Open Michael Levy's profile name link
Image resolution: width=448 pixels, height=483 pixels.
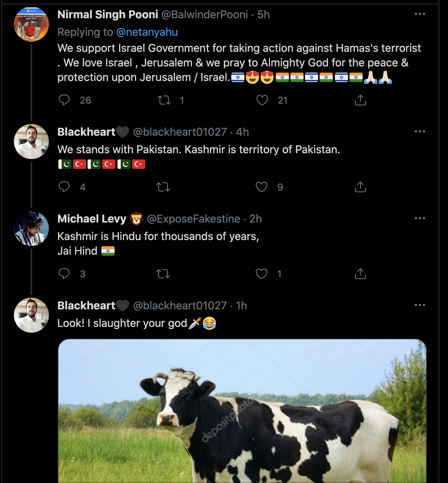click(92, 219)
